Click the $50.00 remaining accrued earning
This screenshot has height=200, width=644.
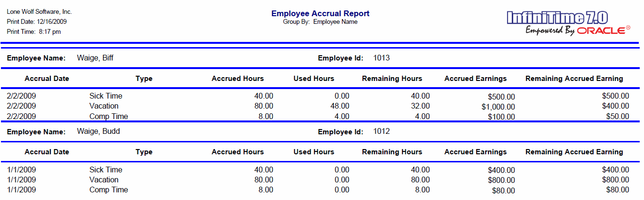point(618,116)
